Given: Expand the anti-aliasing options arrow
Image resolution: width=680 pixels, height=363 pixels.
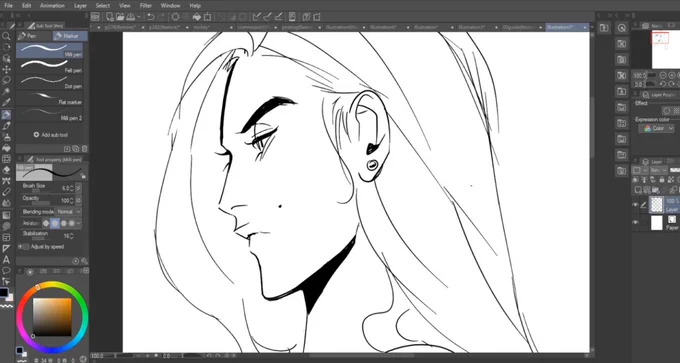Looking at the screenshot, I should pyautogui.click(x=78, y=223).
